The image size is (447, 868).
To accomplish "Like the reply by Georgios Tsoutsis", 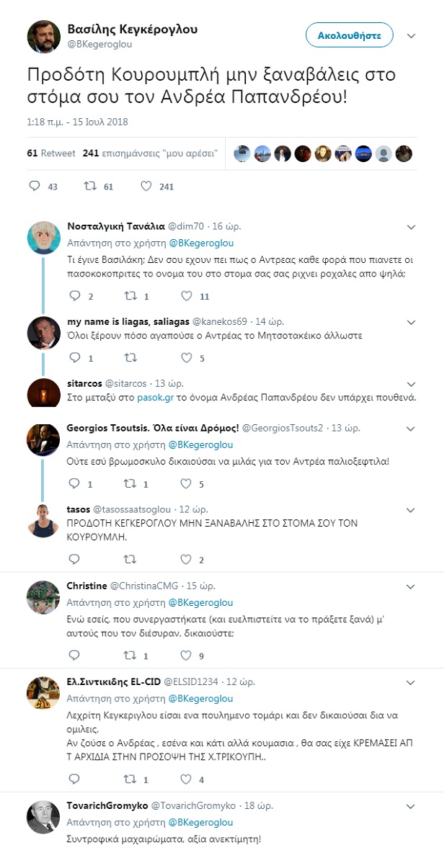I will point(185,484).
